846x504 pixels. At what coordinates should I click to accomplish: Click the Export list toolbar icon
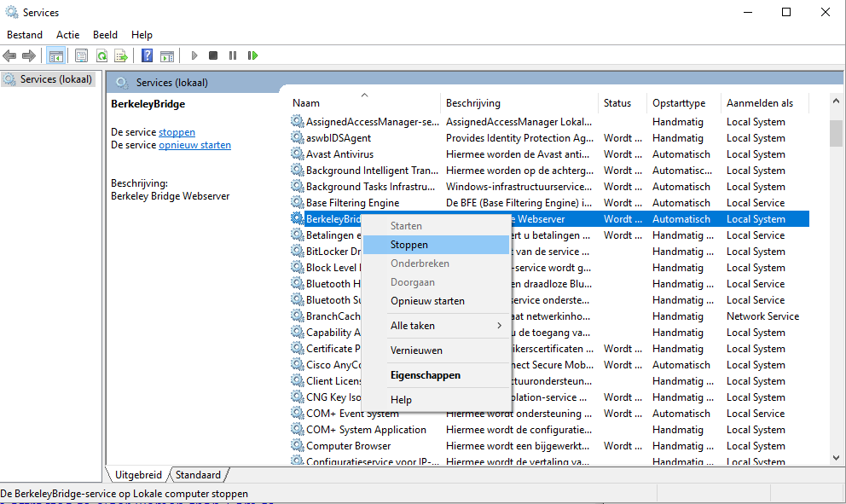[x=121, y=55]
